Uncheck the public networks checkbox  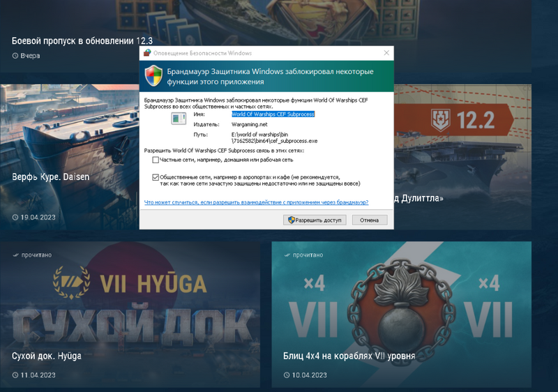click(x=156, y=177)
